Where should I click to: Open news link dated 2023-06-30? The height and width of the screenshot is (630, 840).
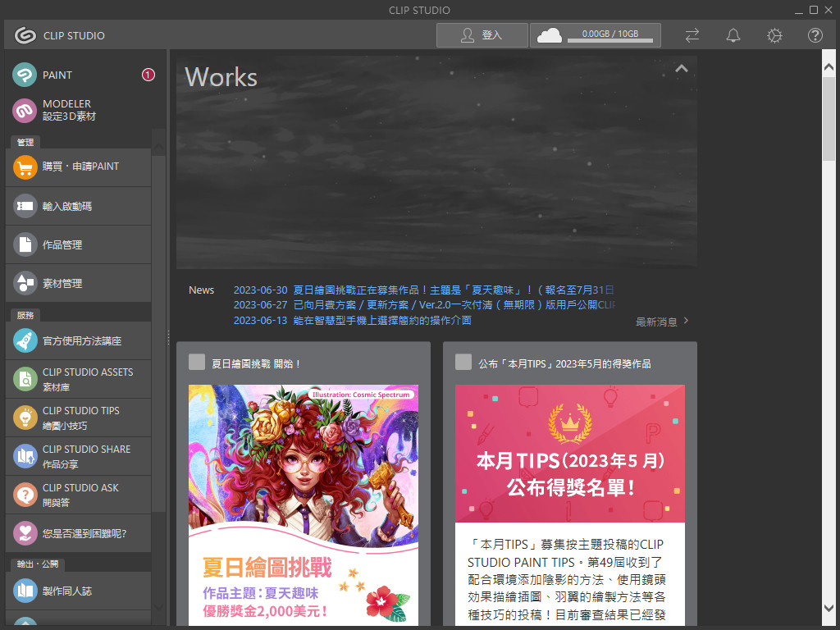point(424,290)
